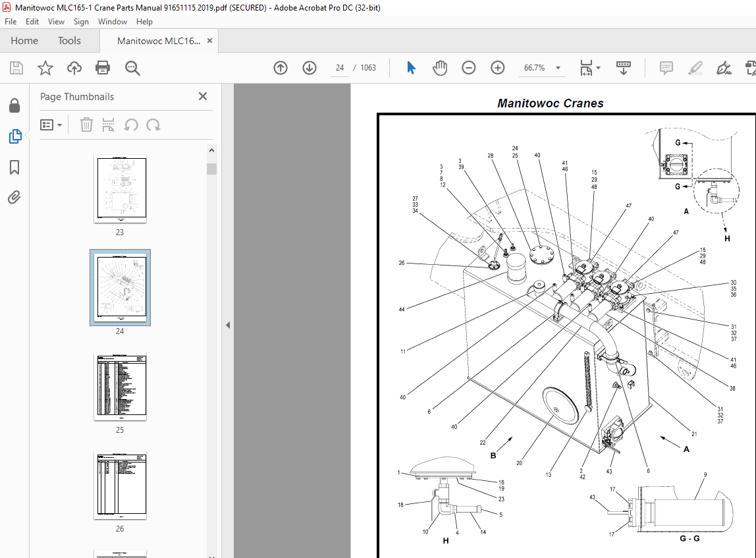Switch to the Home tab

pyautogui.click(x=24, y=41)
